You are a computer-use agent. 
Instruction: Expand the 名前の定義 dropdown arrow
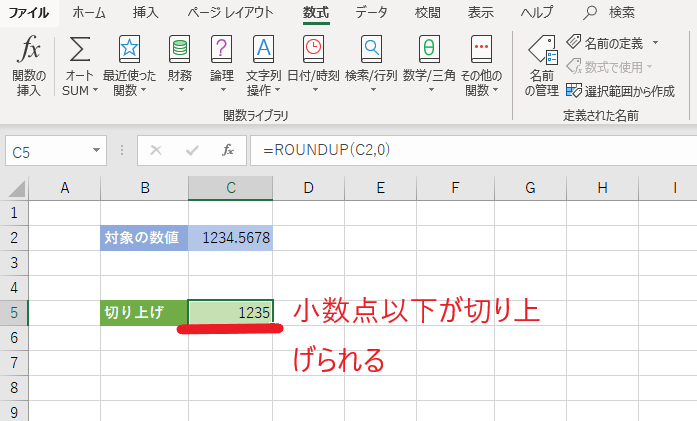[x=656, y=43]
